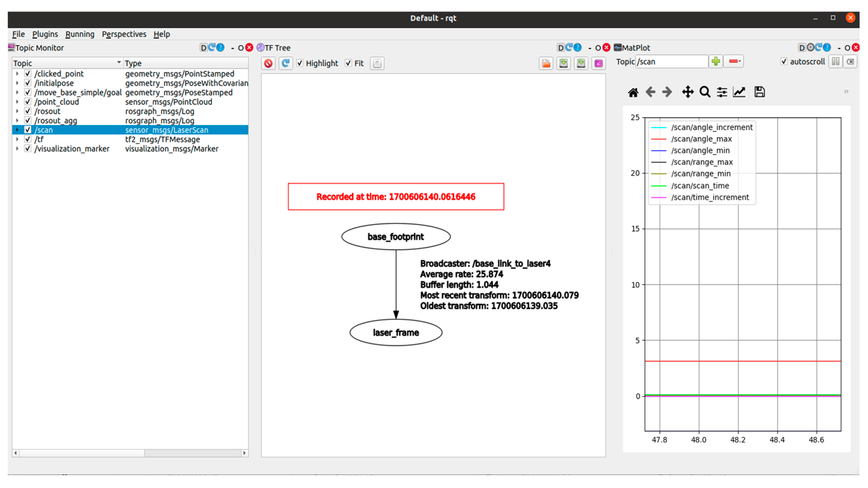Refresh the TF Tree view
The height and width of the screenshot is (488, 868).
pyautogui.click(x=285, y=63)
